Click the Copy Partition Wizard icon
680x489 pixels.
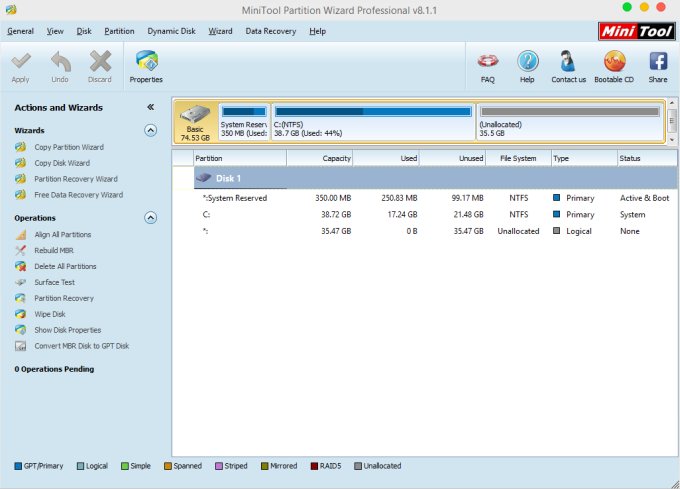click(20, 147)
